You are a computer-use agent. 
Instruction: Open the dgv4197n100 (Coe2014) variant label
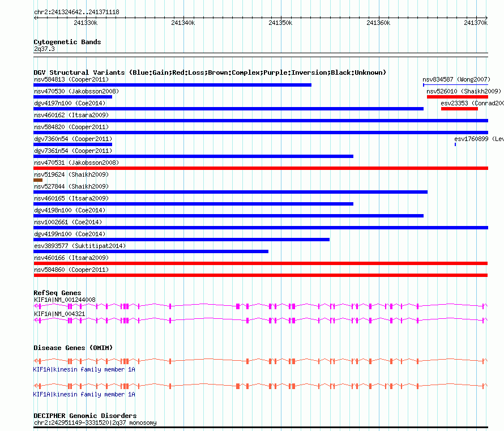pos(70,103)
